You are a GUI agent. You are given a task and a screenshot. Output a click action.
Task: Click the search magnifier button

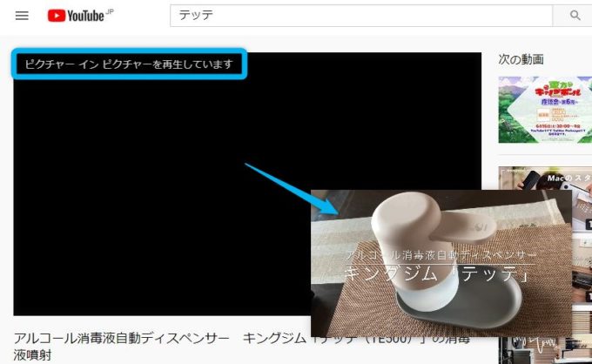click(575, 16)
